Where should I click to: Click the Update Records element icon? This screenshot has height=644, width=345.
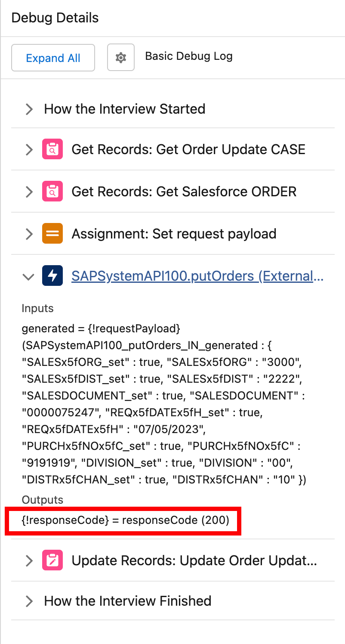click(x=52, y=560)
